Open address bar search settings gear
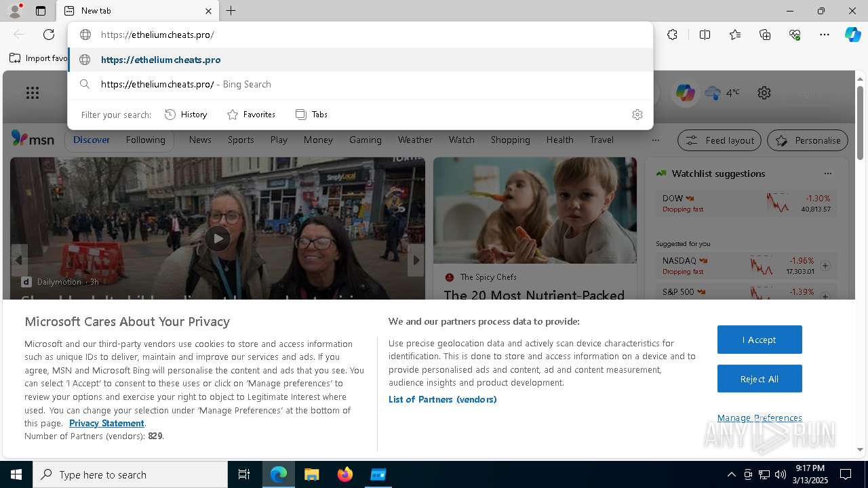 (637, 115)
